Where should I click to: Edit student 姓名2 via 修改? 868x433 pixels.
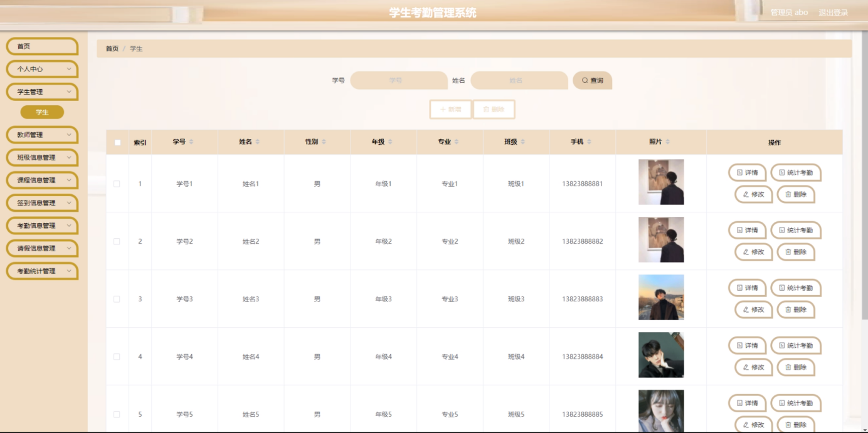753,252
